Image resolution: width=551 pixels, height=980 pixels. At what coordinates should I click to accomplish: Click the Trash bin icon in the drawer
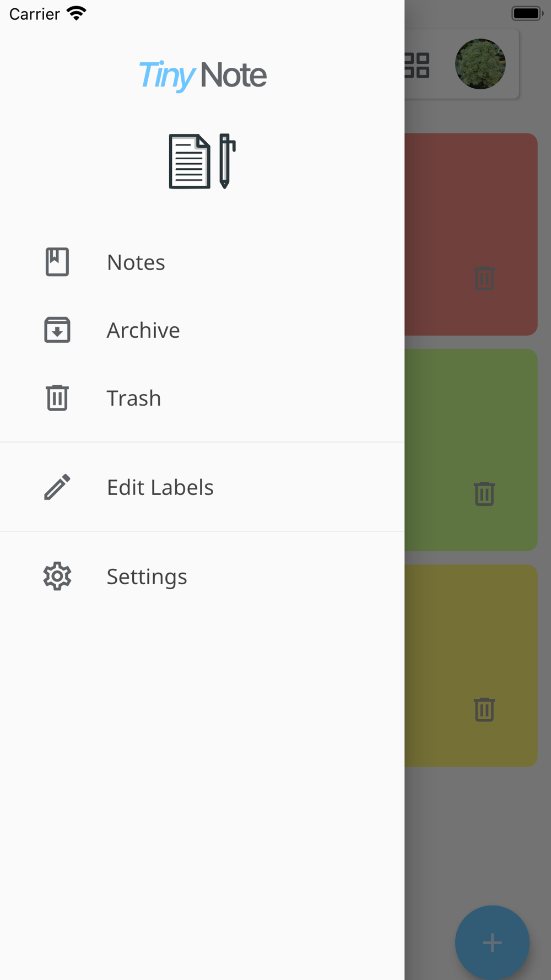(x=57, y=397)
